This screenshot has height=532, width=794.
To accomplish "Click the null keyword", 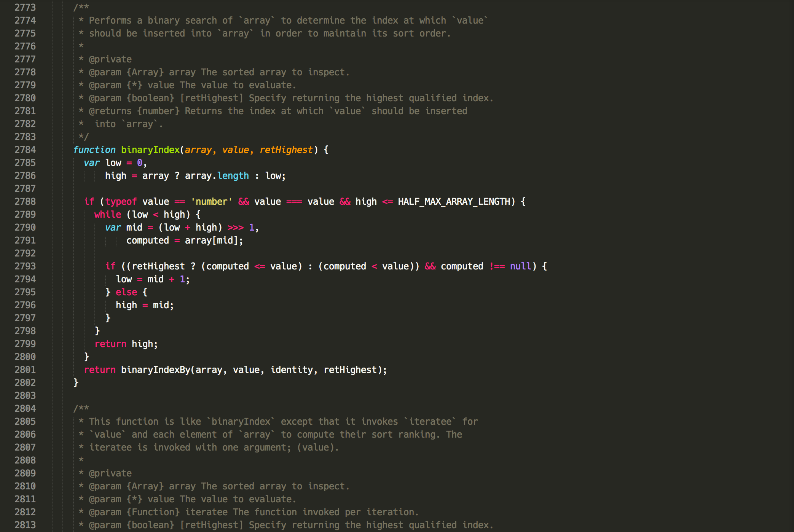I will click(x=520, y=266).
